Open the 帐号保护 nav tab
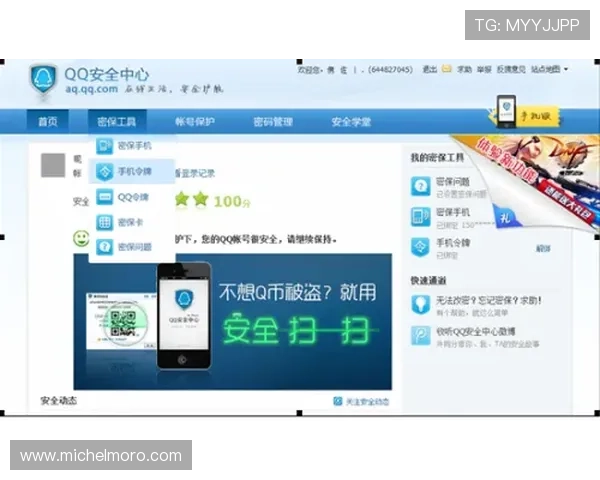 [x=195, y=122]
